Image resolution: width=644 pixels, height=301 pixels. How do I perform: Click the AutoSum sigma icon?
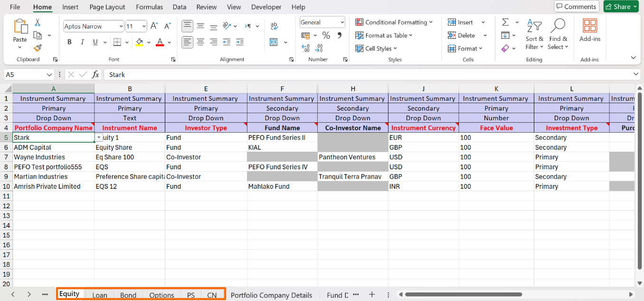[x=505, y=22]
